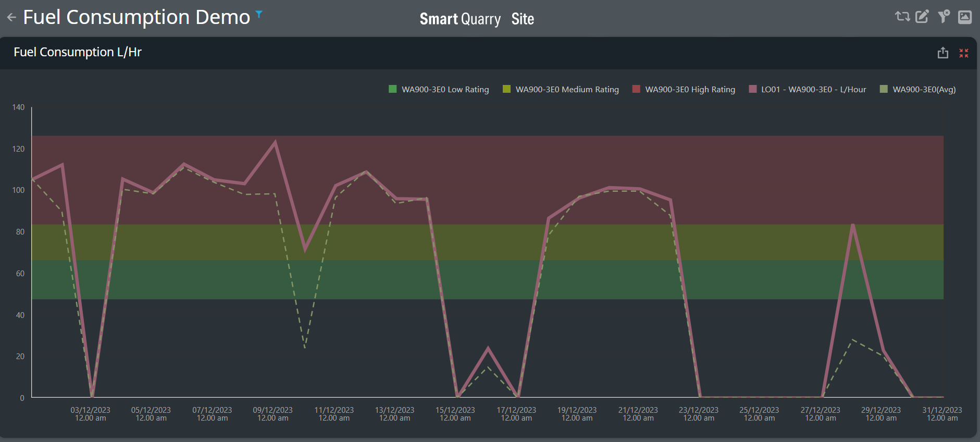The width and height of the screenshot is (980, 442).
Task: Open the blue filter icon beside the dashboard title
Action: 259,14
